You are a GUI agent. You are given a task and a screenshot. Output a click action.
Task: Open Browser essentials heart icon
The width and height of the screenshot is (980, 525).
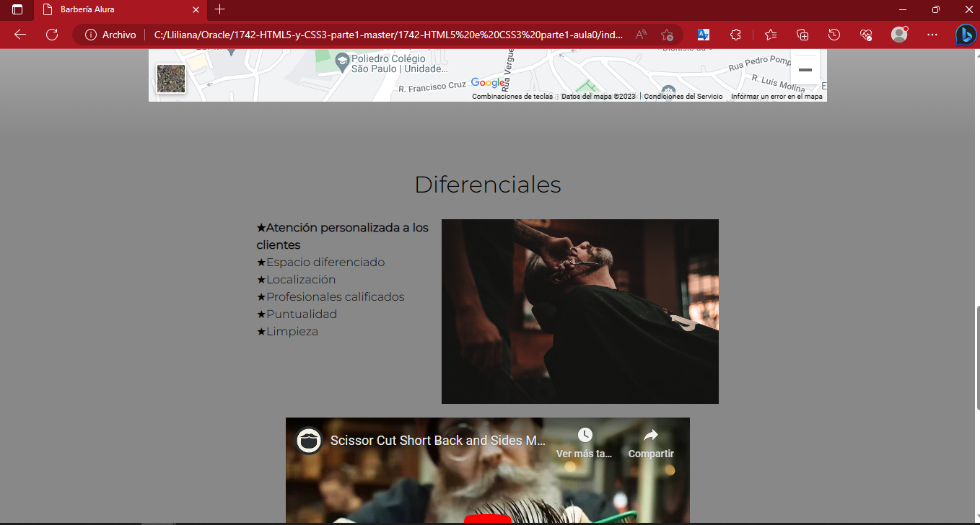[866, 35]
